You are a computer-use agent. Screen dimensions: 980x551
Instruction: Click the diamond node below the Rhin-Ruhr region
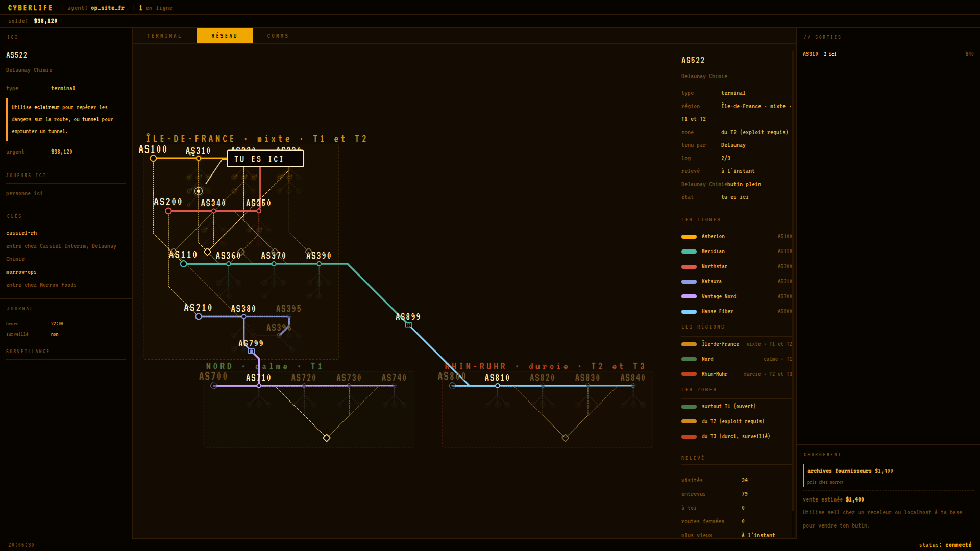click(566, 438)
